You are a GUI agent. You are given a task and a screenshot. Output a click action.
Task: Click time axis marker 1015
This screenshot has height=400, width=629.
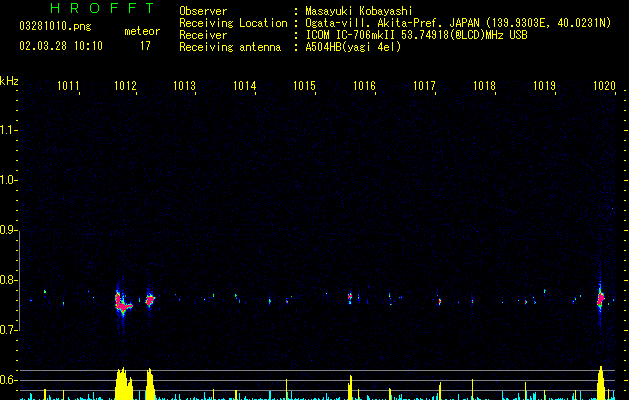[x=304, y=86]
